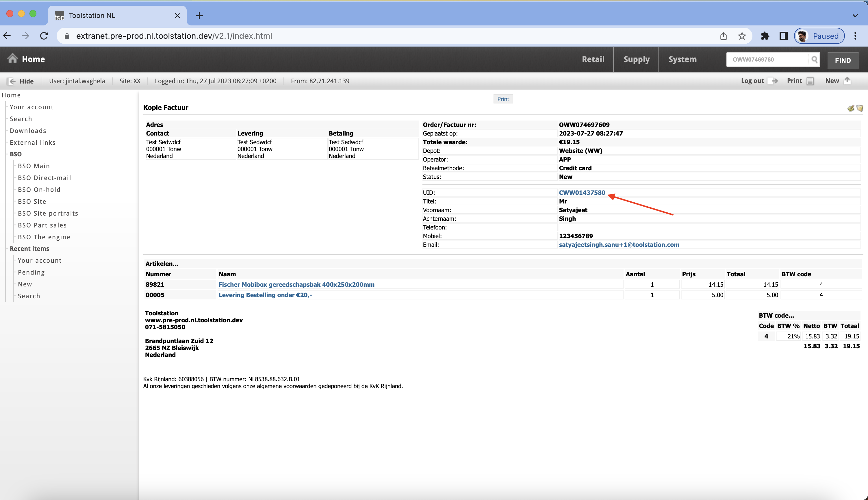Expand the BSO section in the sidebar
The image size is (868, 500).
coord(15,154)
